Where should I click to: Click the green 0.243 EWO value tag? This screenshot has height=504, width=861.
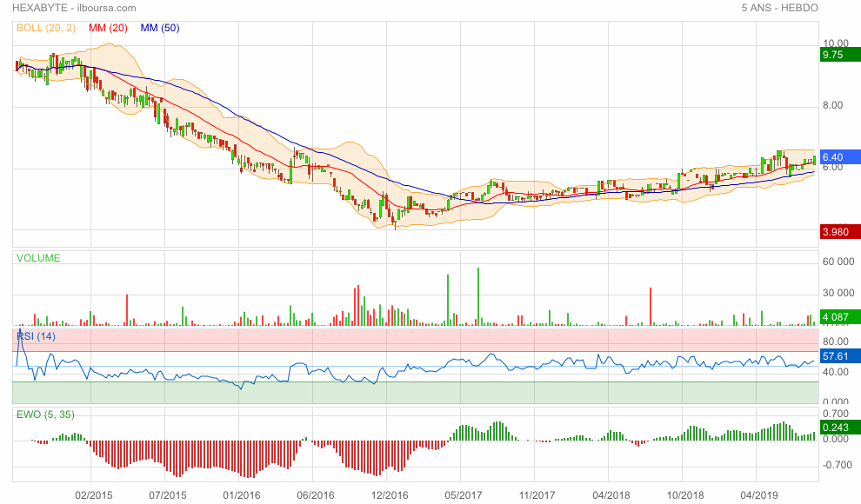tap(840, 428)
